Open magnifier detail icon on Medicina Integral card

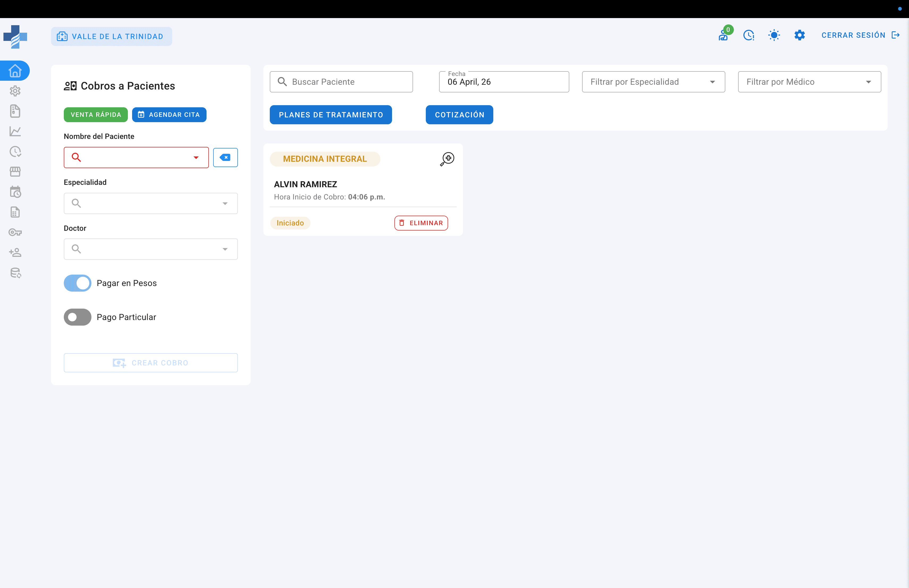pos(447,159)
